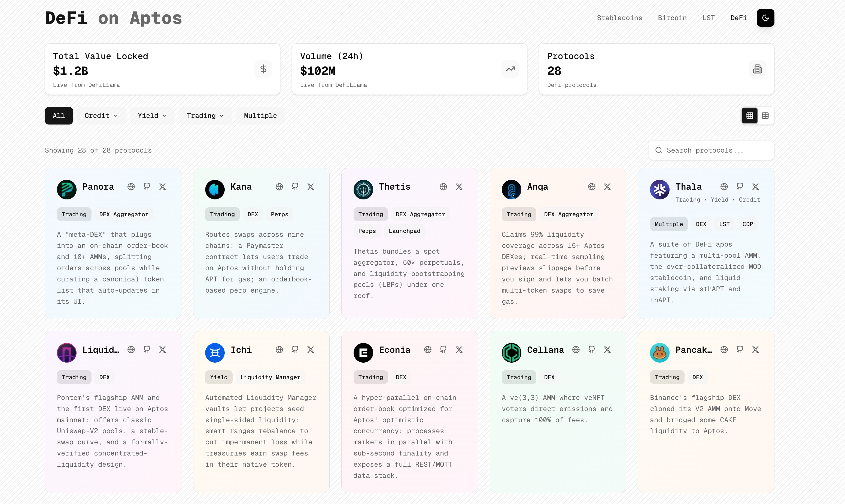Go to Stablecoins page
The width and height of the screenshot is (845, 504).
click(619, 18)
